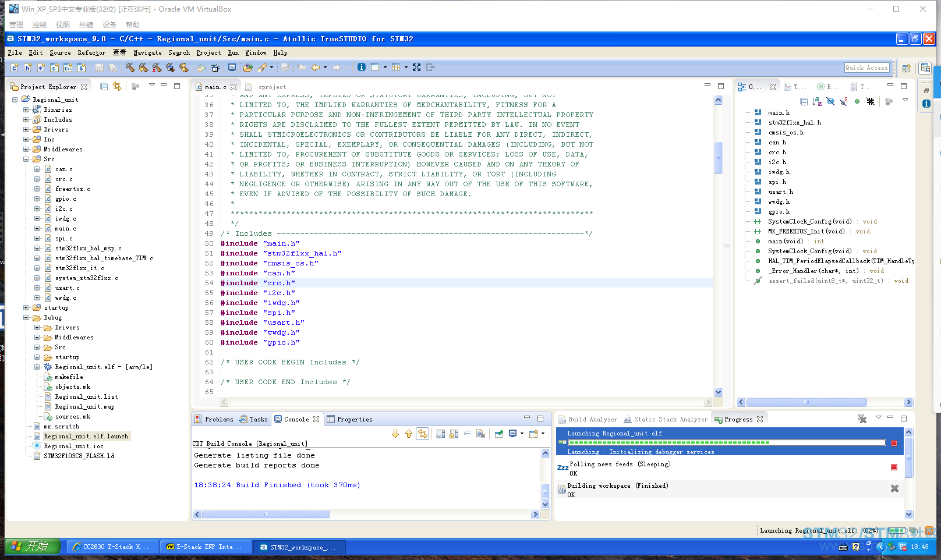Collapse the Src folder

click(26, 159)
